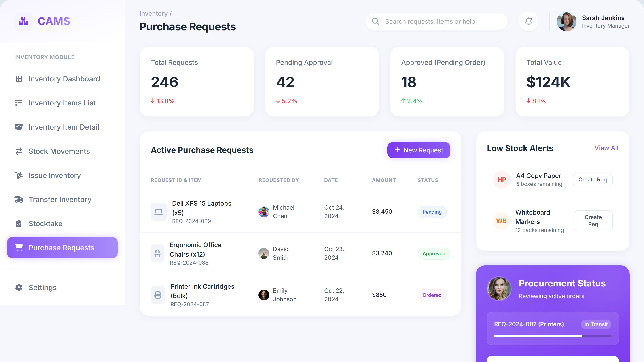Go to Inventory Items List

click(x=62, y=103)
